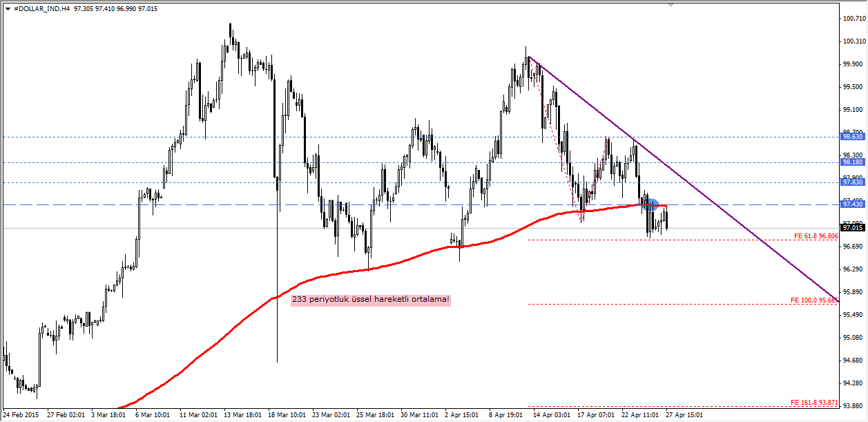The height and width of the screenshot is (422, 868).
Task: Click the pink "233 periyotluk üssel hareketli ortalama!" label
Action: pyautogui.click(x=371, y=300)
